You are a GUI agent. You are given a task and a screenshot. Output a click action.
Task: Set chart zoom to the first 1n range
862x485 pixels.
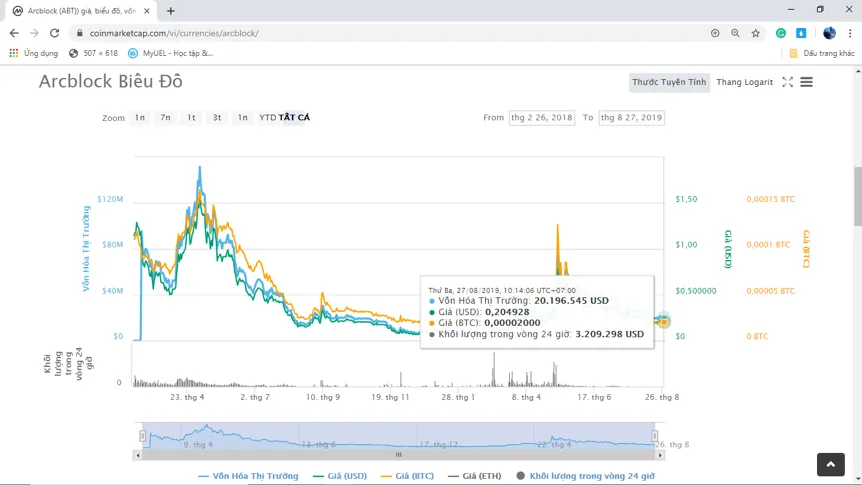coord(140,117)
